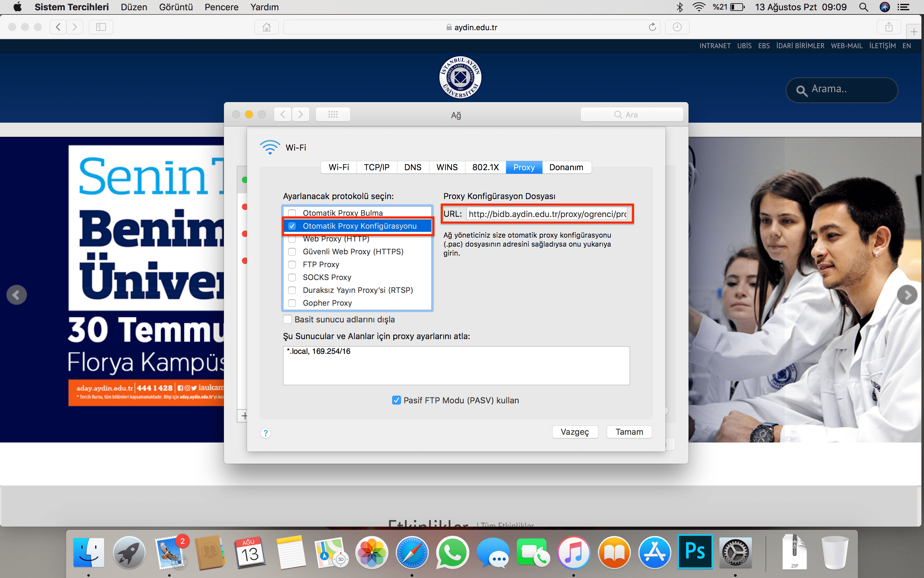Click help question mark button

[265, 433]
